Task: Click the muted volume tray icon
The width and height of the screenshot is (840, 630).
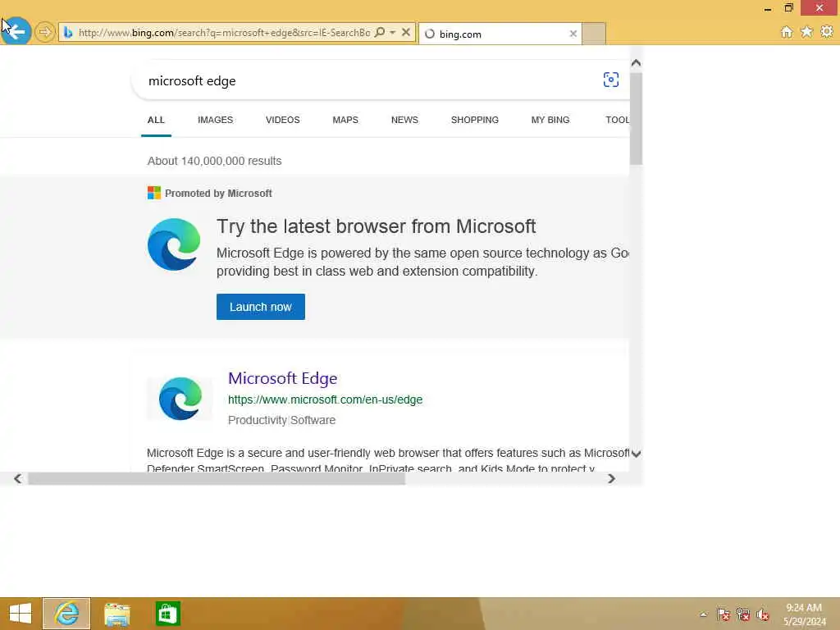Action: (763, 614)
